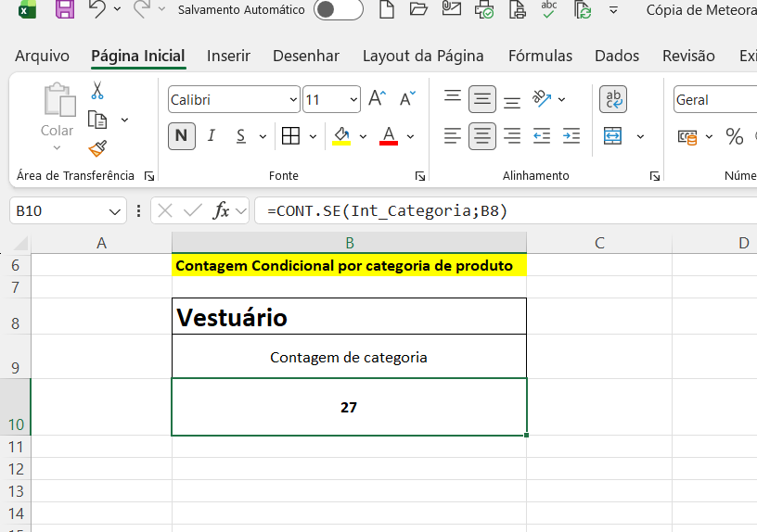Toggle the Salvamento Automático switch
The height and width of the screenshot is (532, 757).
(338, 9)
